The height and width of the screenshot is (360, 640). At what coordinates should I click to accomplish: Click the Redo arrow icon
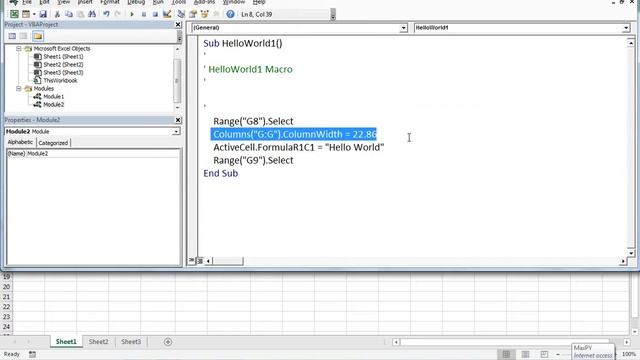(118, 14)
